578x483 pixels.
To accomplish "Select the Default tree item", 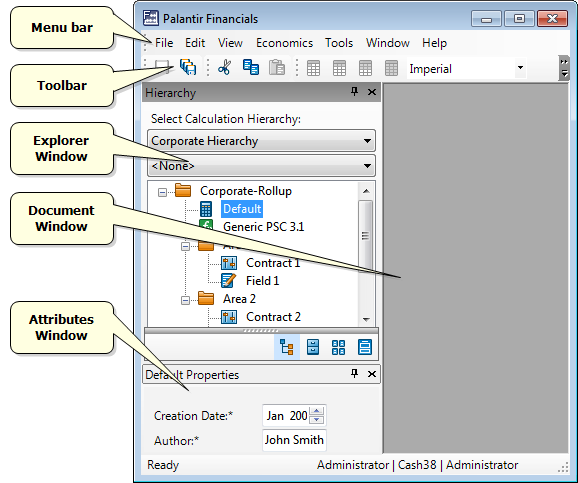I will click(242, 209).
